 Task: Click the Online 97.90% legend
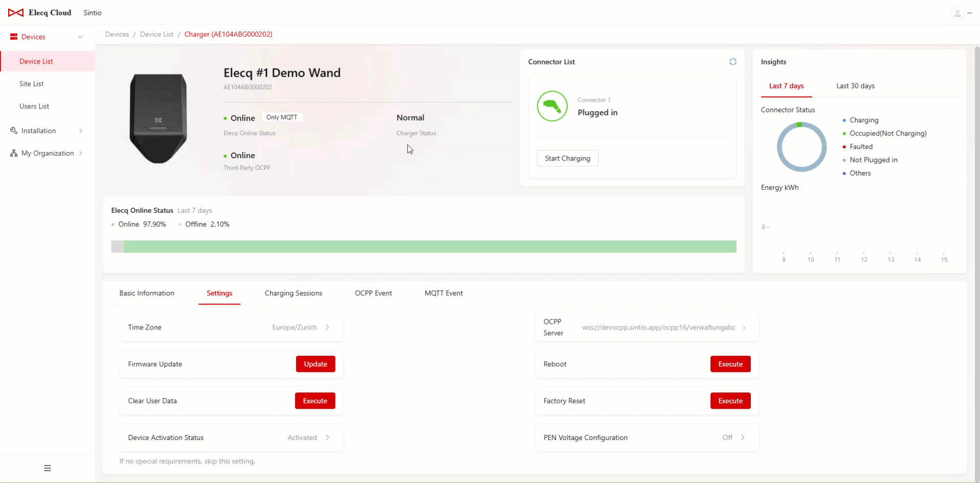point(139,224)
